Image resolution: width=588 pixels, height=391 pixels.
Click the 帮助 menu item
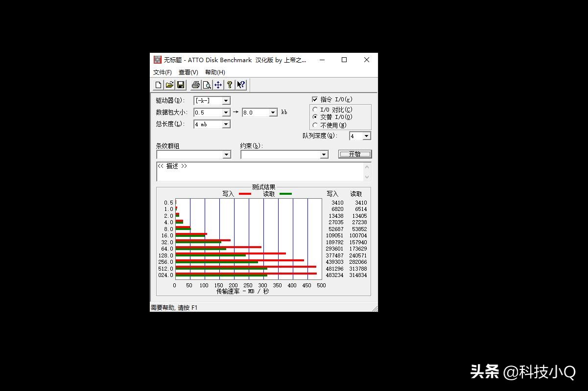pyautogui.click(x=214, y=72)
